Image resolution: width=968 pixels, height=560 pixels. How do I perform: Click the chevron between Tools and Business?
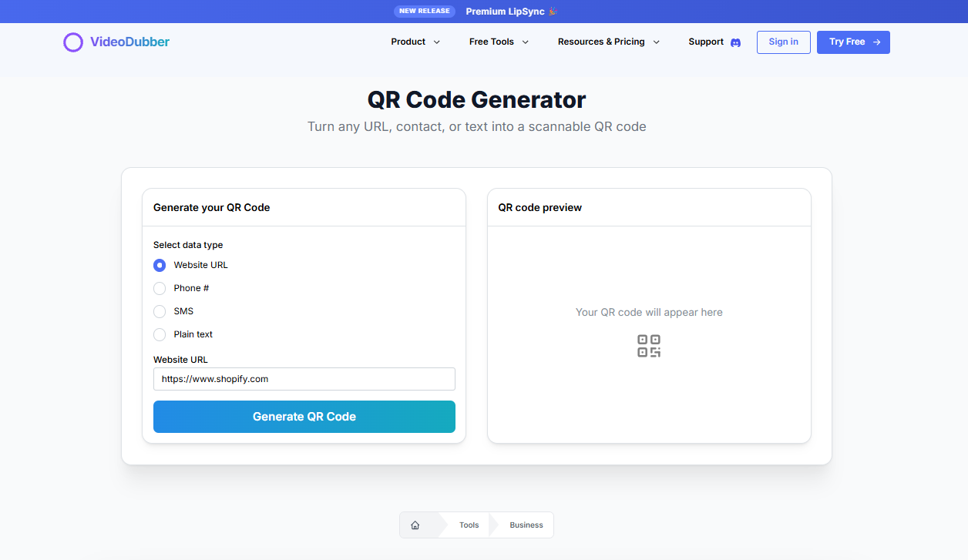tap(494, 525)
